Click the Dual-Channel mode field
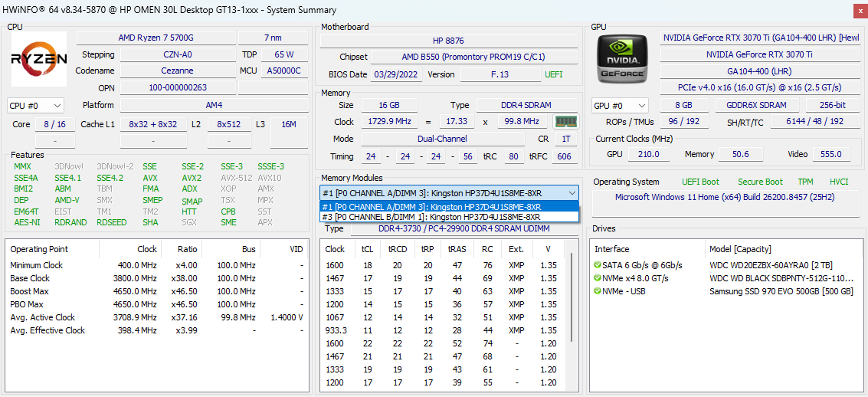 pyautogui.click(x=442, y=139)
